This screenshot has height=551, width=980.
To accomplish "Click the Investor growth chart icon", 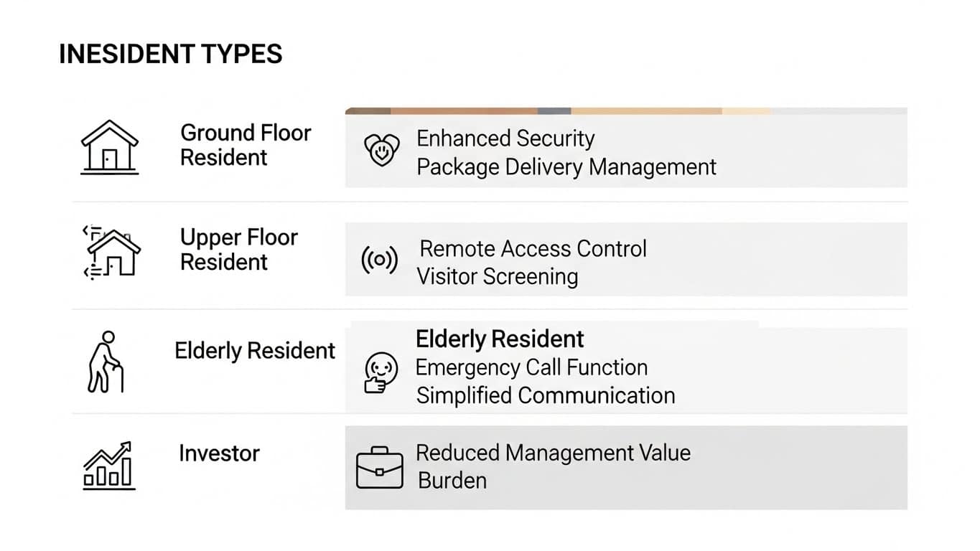I will (109, 466).
